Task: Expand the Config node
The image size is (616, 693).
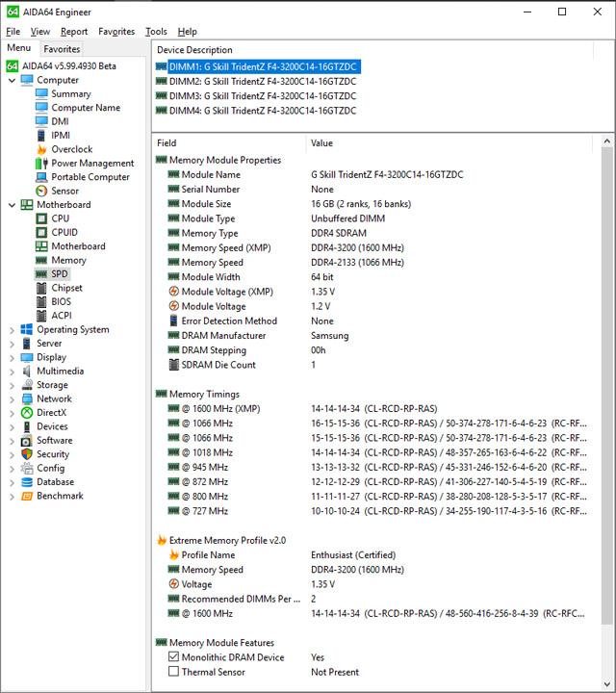Action: point(12,469)
